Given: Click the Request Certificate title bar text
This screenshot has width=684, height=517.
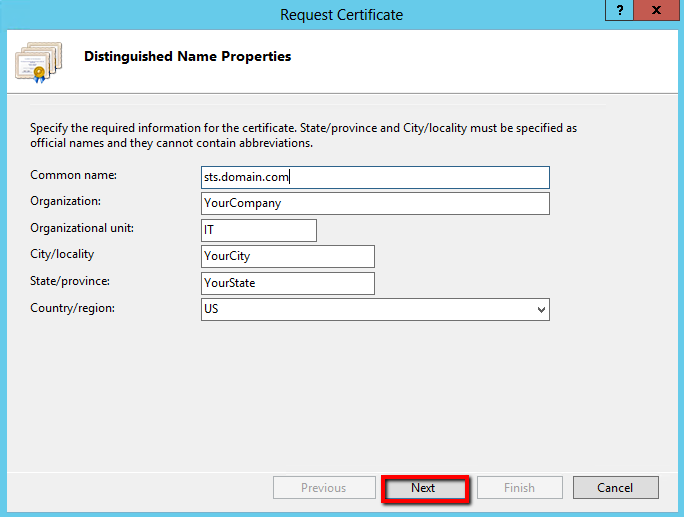Looking at the screenshot, I should click(x=341, y=14).
